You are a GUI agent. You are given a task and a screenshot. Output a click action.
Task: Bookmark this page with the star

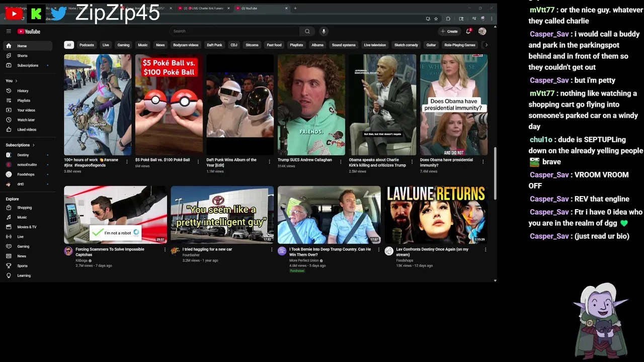click(x=436, y=19)
